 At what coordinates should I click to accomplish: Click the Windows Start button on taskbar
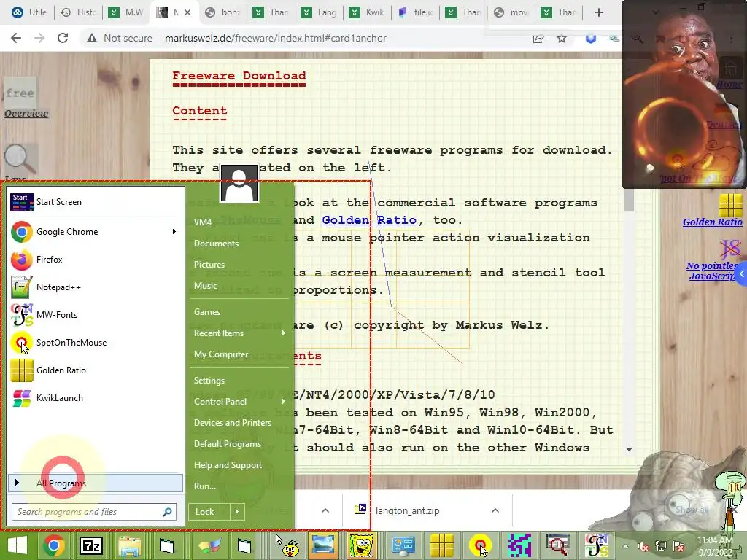pos(18,545)
